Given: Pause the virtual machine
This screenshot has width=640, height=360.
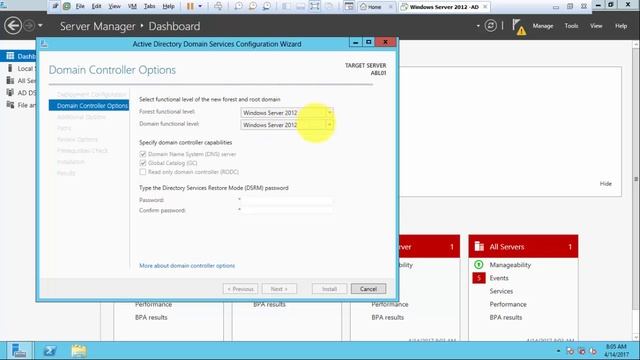Looking at the screenshot, I should pyautogui.click(x=190, y=7).
